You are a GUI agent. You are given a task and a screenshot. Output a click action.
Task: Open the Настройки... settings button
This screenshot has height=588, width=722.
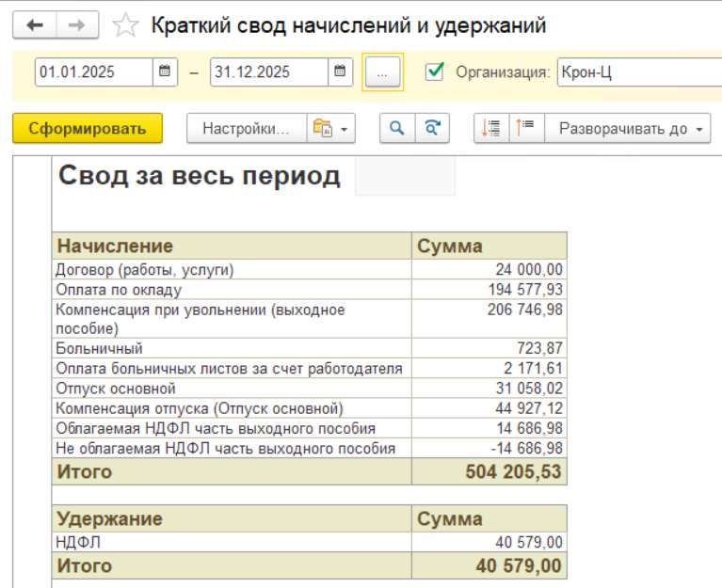247,128
